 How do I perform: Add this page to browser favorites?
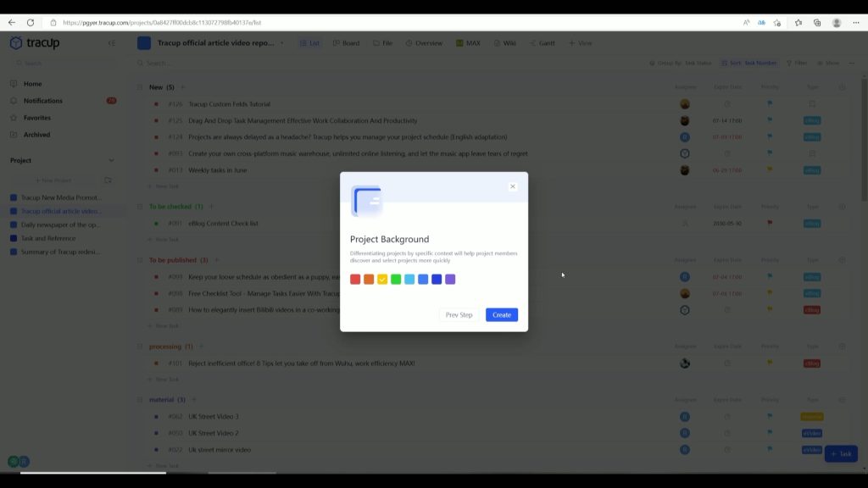(776, 23)
